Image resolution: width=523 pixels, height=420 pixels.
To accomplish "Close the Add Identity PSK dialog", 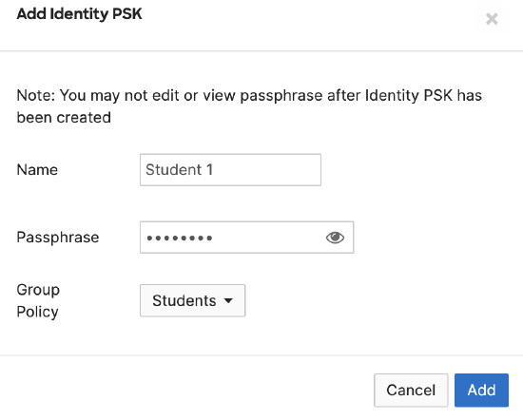I will pyautogui.click(x=492, y=19).
